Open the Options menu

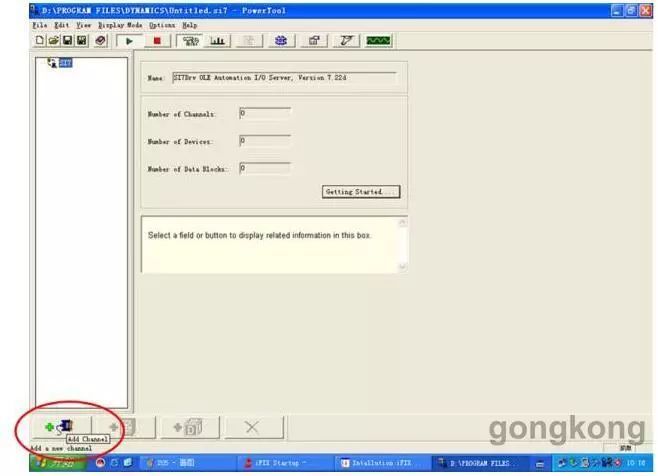pos(162,25)
